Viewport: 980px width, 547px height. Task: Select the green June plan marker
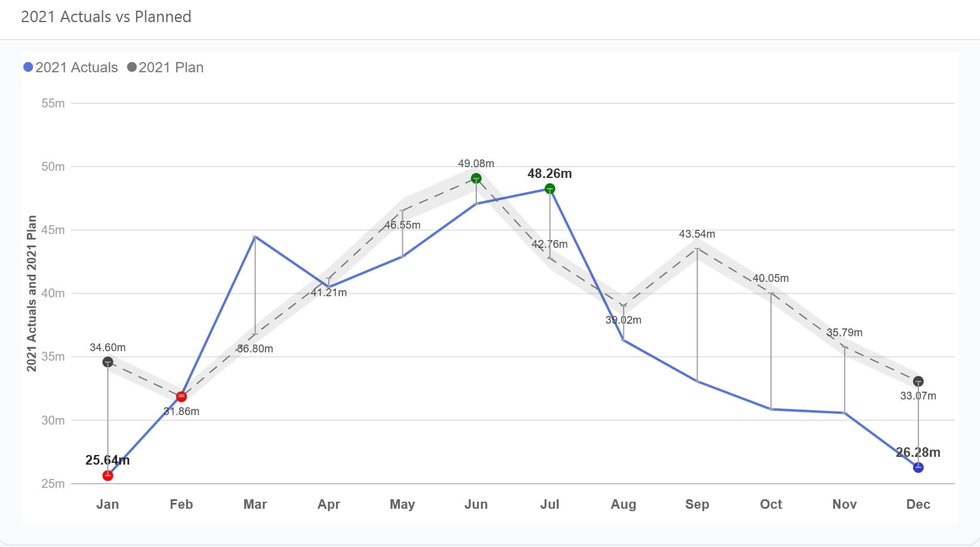(476, 178)
